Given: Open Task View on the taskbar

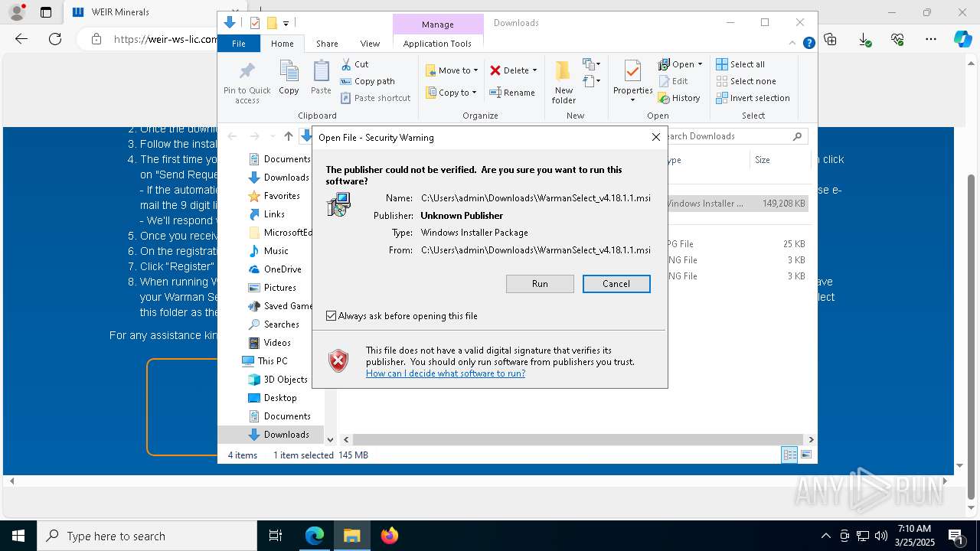Looking at the screenshot, I should 276,536.
